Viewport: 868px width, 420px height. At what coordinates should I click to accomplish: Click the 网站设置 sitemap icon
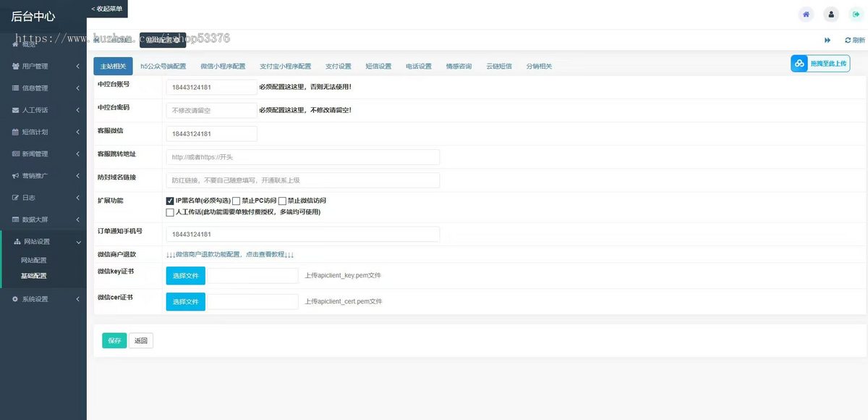17,241
